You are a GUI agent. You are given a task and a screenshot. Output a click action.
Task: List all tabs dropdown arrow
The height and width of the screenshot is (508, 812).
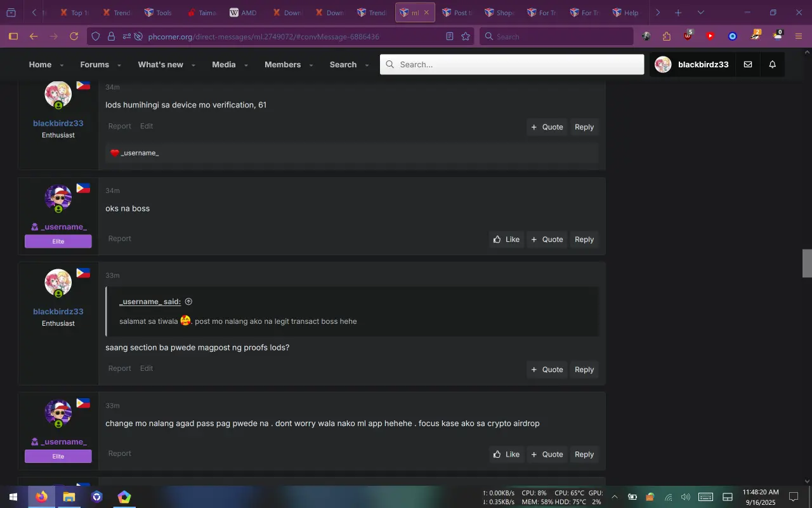pyautogui.click(x=700, y=13)
